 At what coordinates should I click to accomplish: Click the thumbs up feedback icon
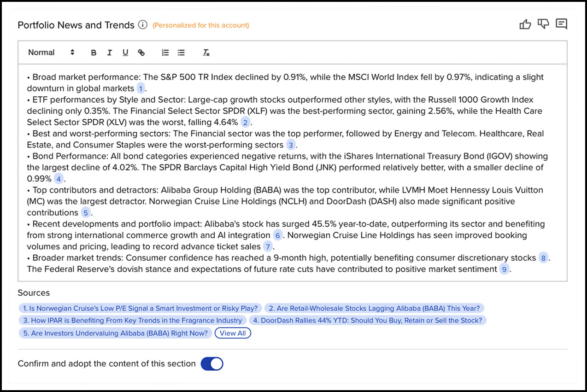(x=525, y=24)
